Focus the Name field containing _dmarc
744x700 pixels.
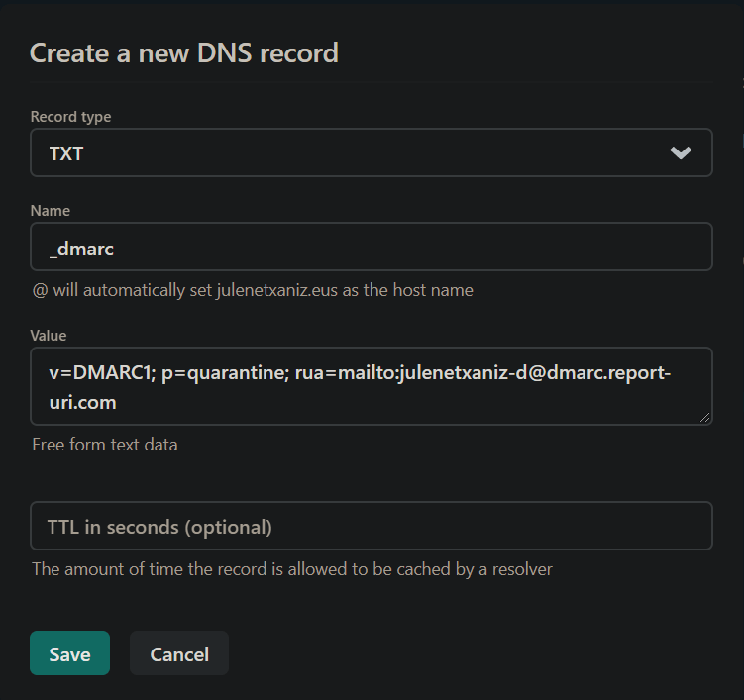[x=372, y=247]
